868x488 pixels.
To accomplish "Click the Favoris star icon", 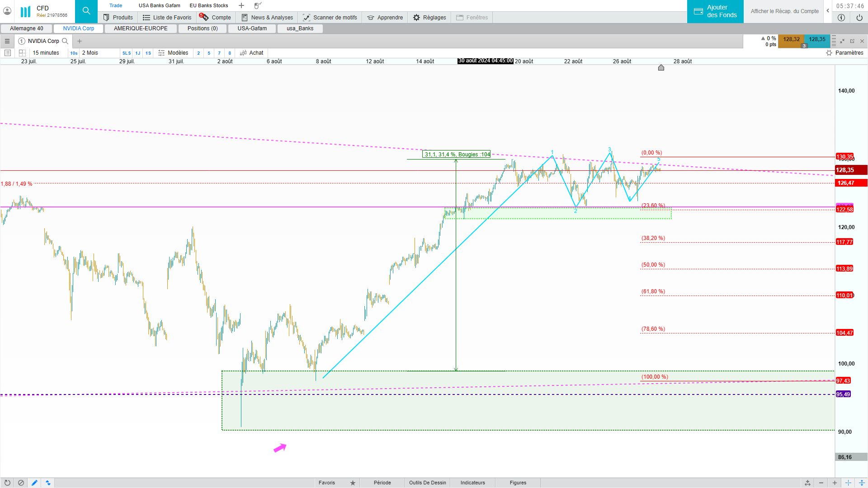I will pos(353,483).
